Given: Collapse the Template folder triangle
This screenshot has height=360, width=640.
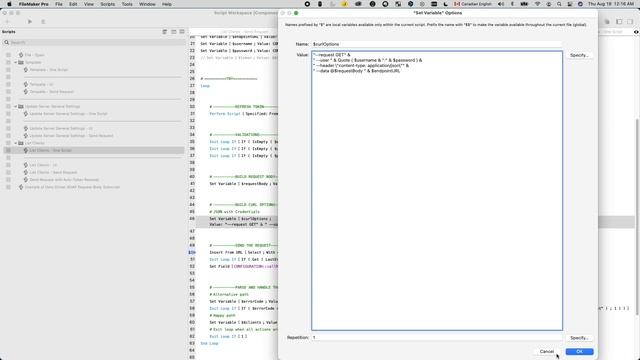Looking at the screenshot, I should (x=16, y=62).
